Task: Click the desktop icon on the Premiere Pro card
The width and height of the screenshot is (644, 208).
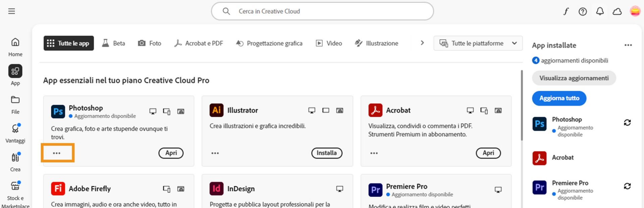Action: (498, 190)
